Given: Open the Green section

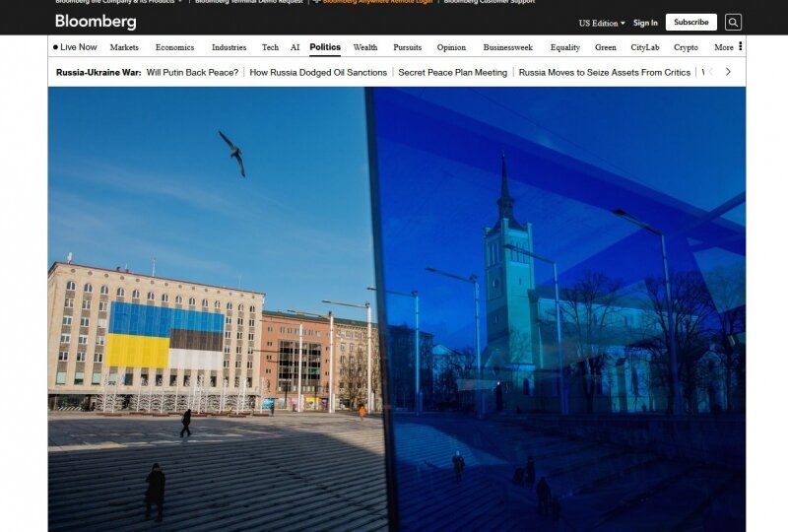Looking at the screenshot, I should pos(605,47).
